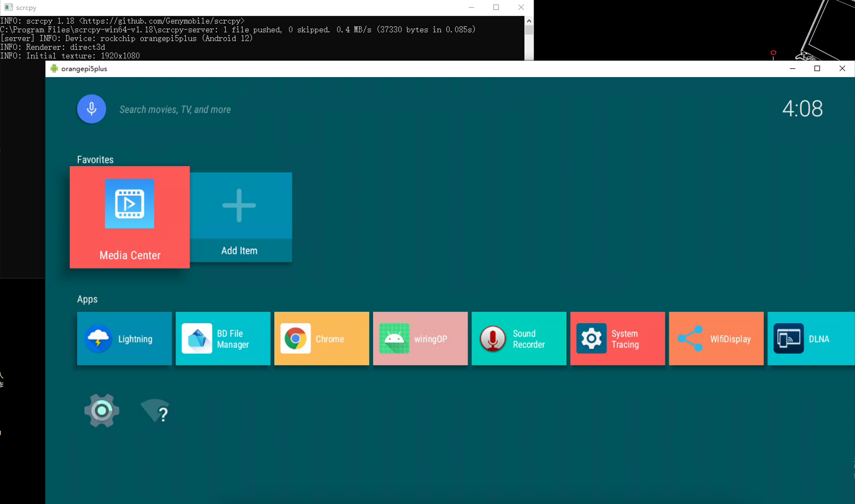Click the Wi-Fi network status icon

(x=155, y=411)
